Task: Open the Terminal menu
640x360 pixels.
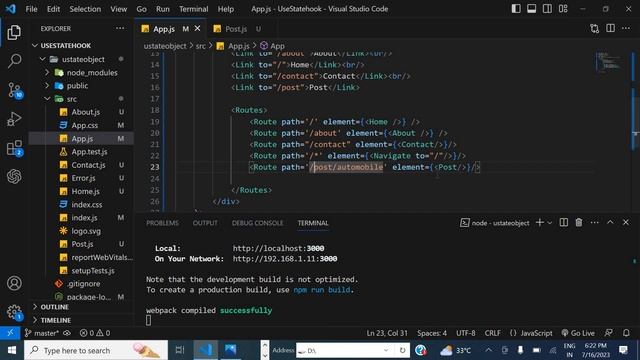Action: pos(193,9)
